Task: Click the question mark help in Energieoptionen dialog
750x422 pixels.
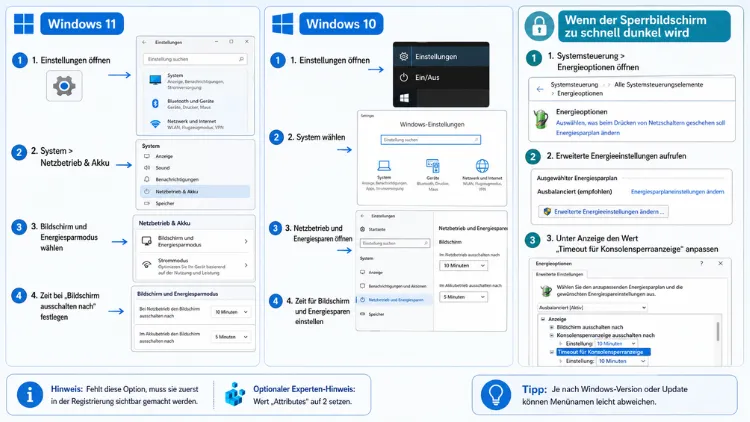Action: [702, 263]
